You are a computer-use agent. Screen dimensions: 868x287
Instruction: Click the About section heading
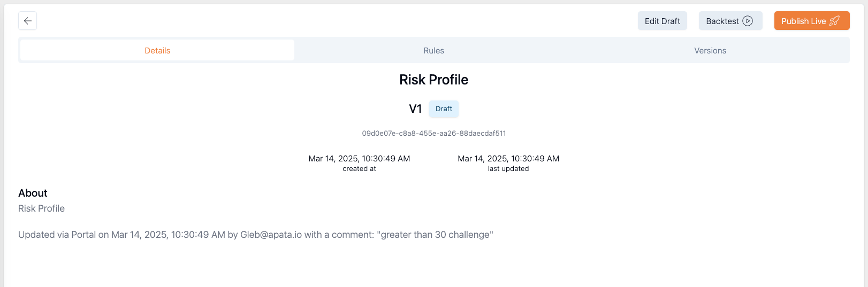(x=33, y=193)
